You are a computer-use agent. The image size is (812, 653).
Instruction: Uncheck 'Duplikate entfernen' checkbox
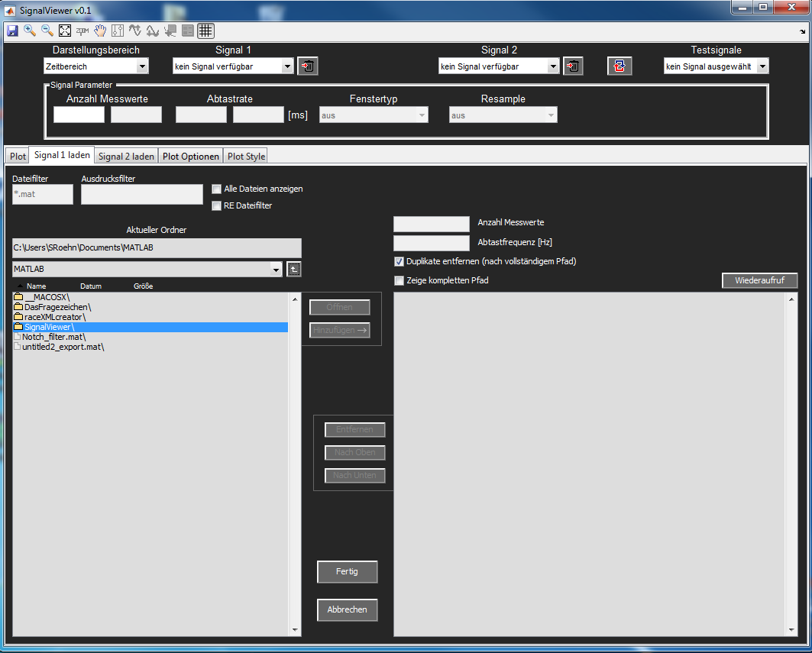click(399, 261)
